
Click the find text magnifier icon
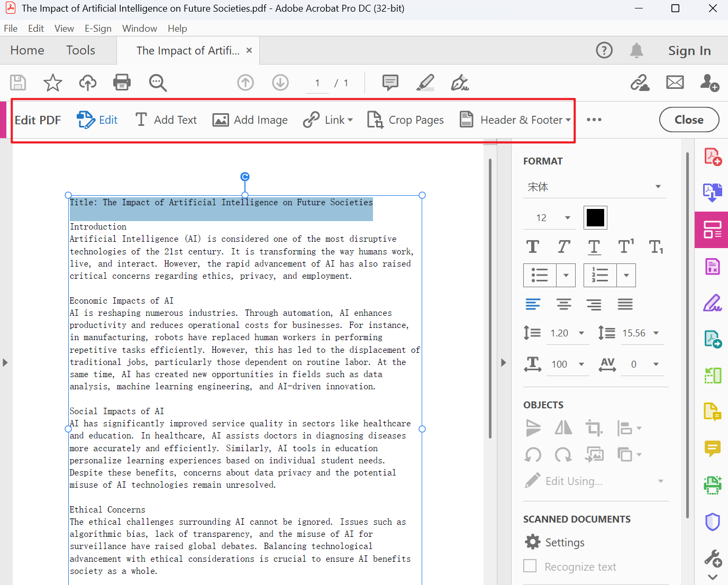[158, 83]
